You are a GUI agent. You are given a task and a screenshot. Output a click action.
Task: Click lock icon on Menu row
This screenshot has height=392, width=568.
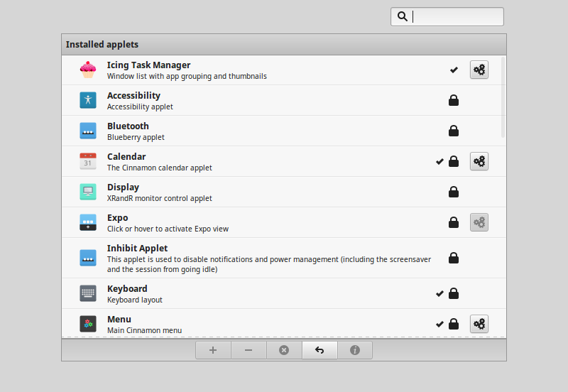pos(454,324)
